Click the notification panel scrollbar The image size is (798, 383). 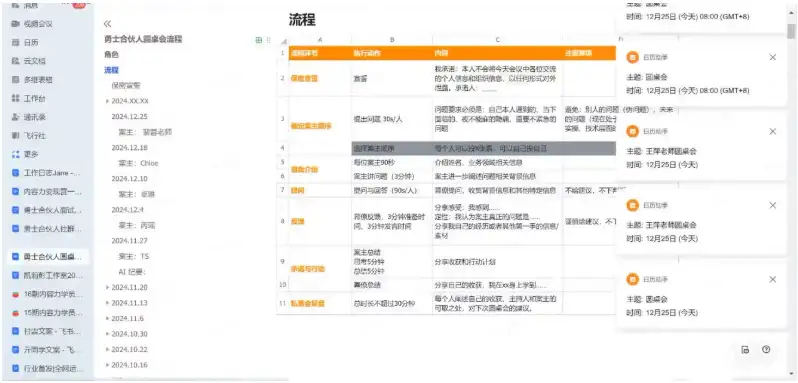[791, 32]
